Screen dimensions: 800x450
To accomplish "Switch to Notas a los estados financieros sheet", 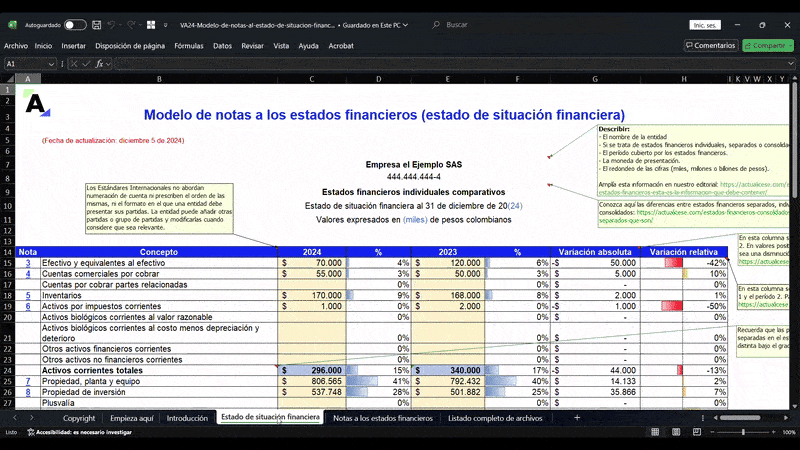I will (x=382, y=417).
